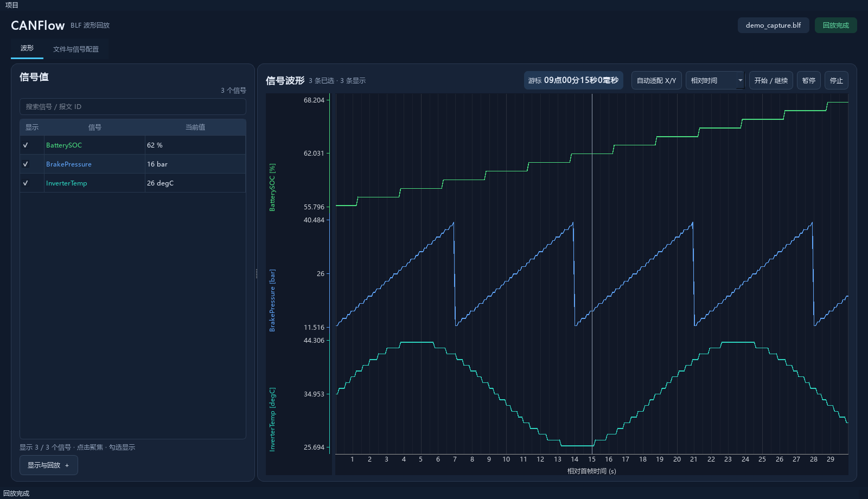This screenshot has height=499, width=868.
Task: Click the 回放完成 status bar text at window bottom
Action: pyautogui.click(x=16, y=494)
